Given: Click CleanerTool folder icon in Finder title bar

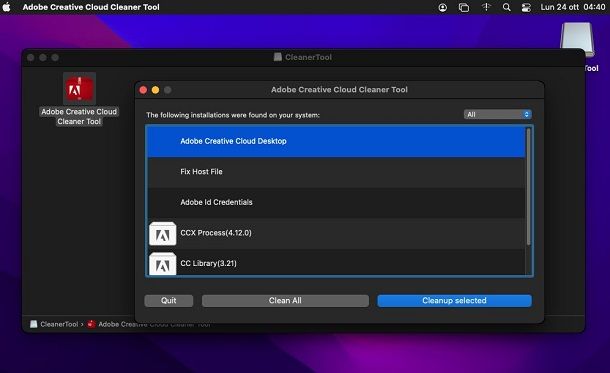Looking at the screenshot, I should tap(277, 57).
